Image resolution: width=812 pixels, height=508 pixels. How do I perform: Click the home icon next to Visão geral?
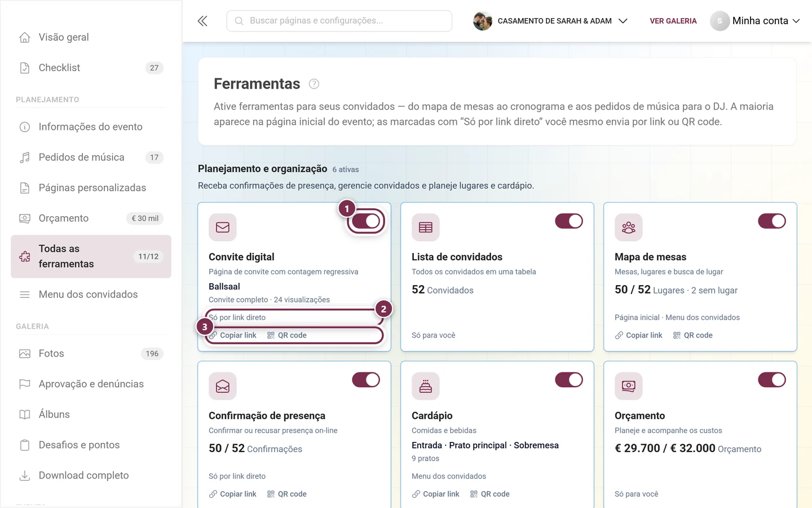25,37
